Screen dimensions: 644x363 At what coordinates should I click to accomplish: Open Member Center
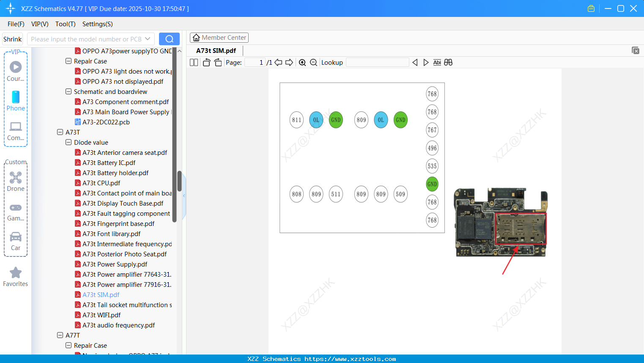tap(219, 38)
